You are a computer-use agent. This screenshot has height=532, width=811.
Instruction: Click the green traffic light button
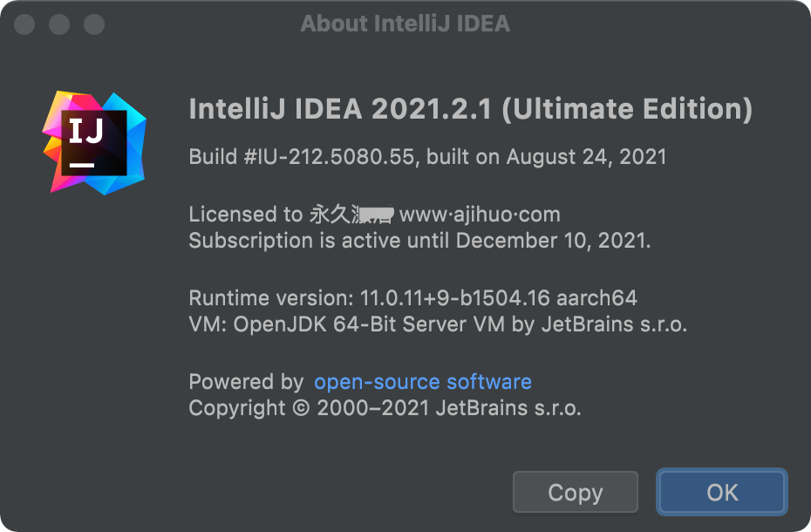pos(94,24)
